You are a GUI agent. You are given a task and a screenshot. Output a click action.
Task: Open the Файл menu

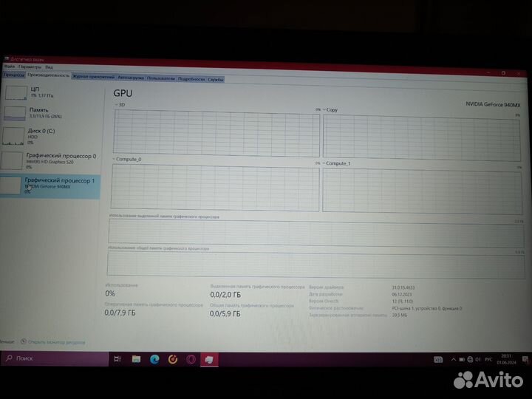click(x=9, y=66)
